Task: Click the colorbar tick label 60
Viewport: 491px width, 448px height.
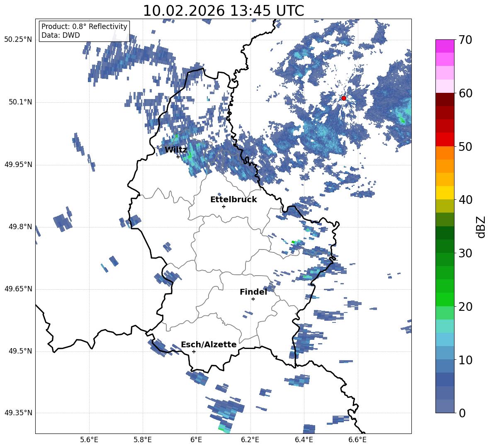Action: pyautogui.click(x=465, y=93)
